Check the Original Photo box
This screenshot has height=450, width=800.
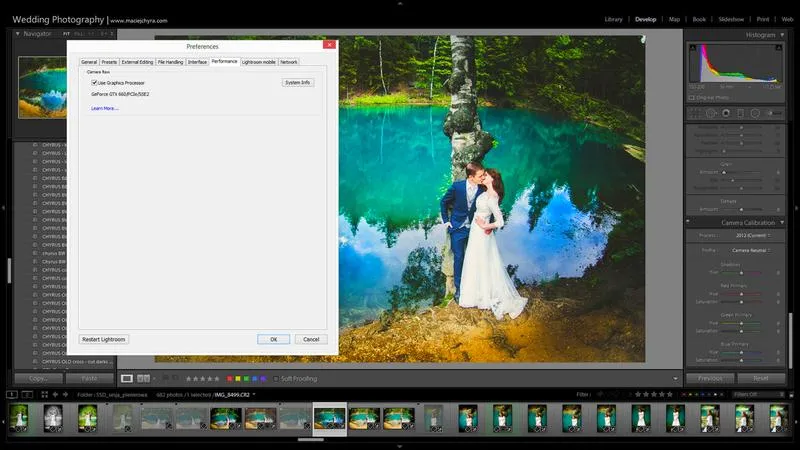click(x=692, y=97)
